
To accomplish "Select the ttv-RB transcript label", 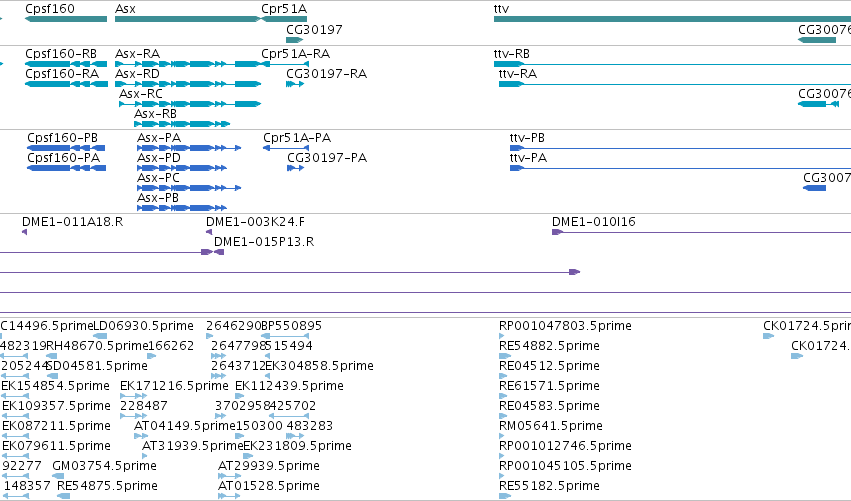I will pyautogui.click(x=512, y=54).
